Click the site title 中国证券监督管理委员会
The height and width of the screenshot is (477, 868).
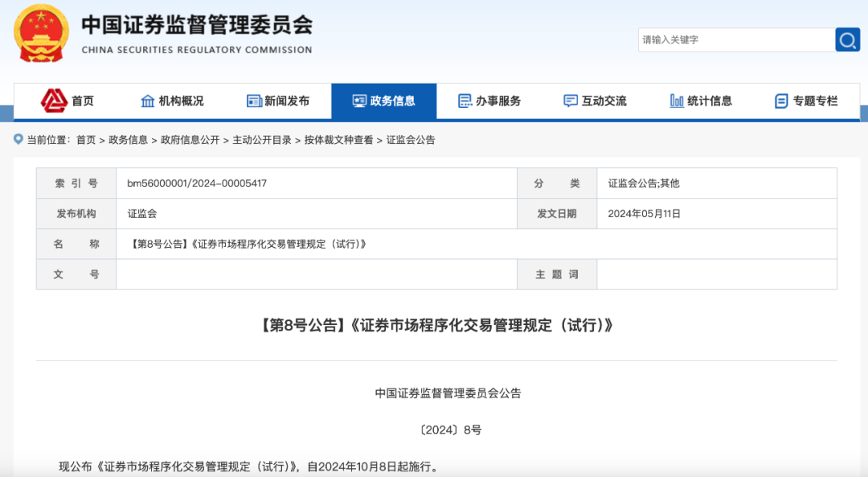(197, 26)
